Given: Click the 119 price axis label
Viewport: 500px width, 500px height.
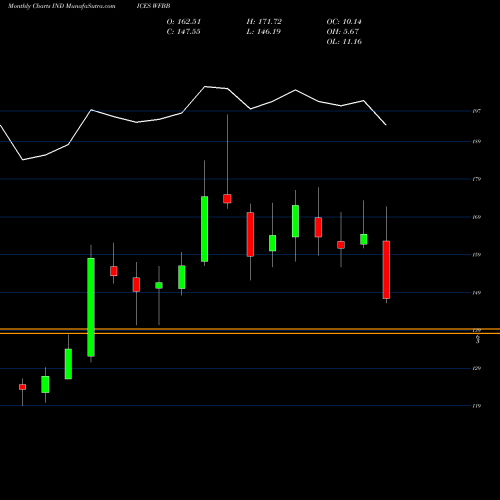Looking at the screenshot, I should coord(477,406).
